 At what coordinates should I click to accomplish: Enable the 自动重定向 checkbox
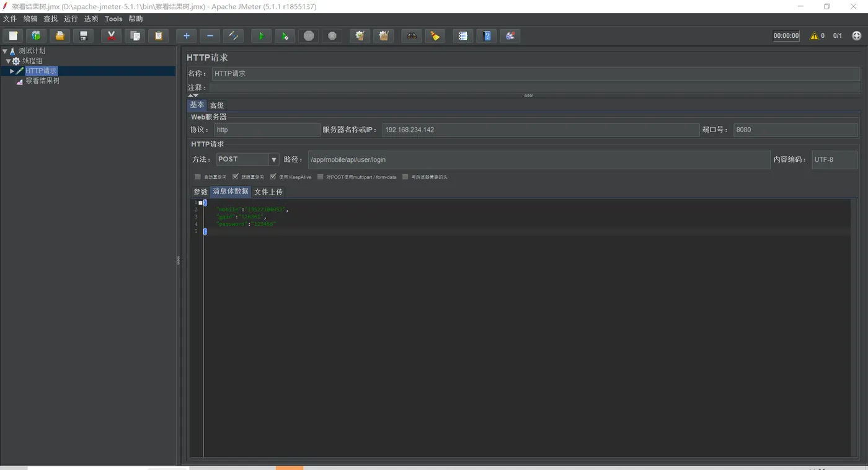point(198,177)
